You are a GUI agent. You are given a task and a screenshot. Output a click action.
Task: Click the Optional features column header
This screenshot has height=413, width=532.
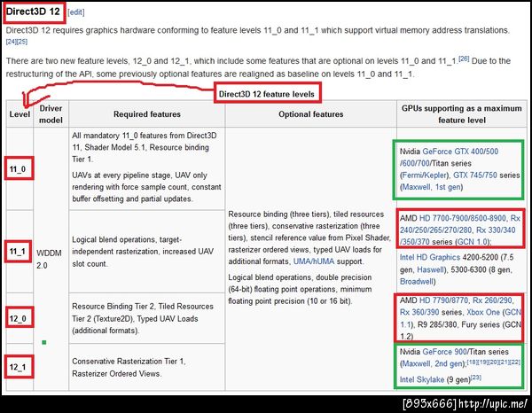[311, 114]
